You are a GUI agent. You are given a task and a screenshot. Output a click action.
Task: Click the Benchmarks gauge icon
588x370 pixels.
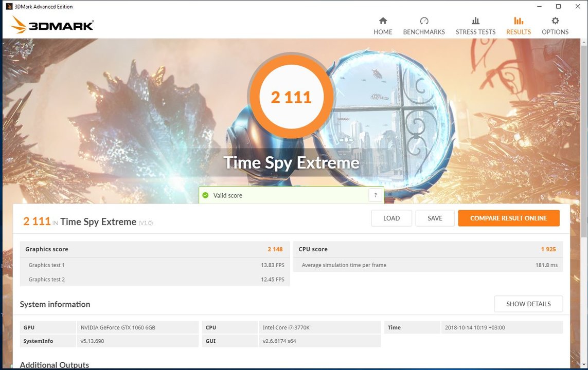pos(424,21)
